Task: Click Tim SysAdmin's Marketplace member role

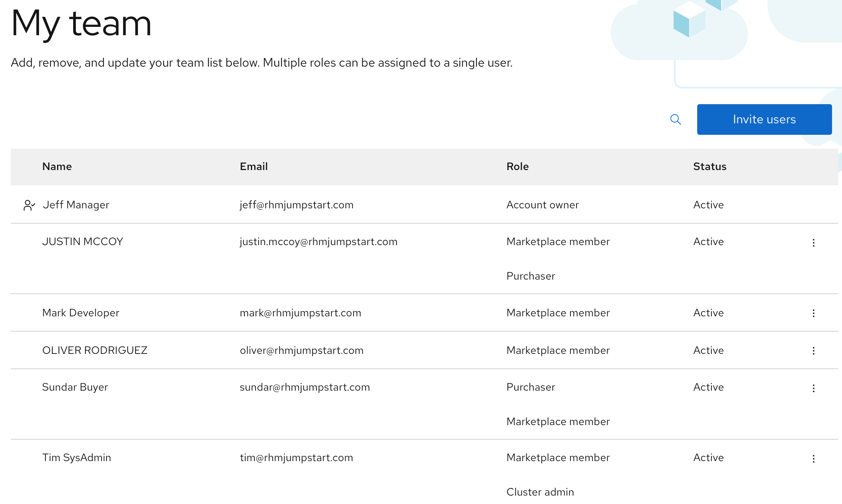Action: tap(558, 458)
